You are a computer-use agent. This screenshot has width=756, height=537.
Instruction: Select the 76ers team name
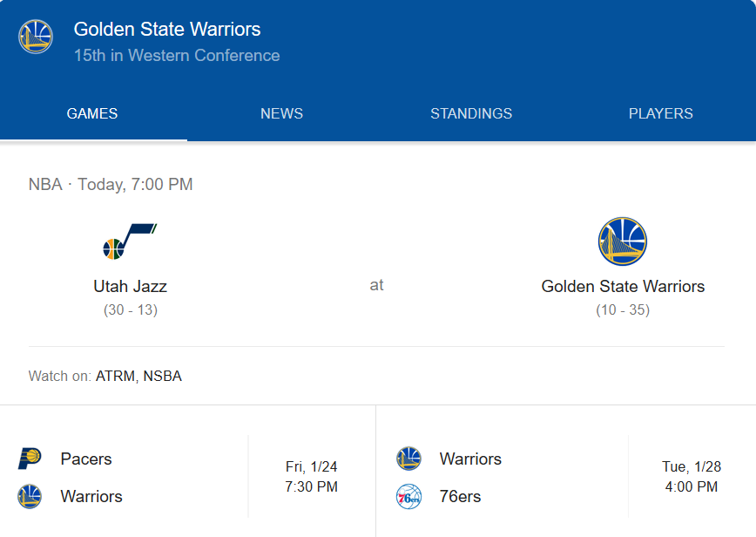[461, 496]
